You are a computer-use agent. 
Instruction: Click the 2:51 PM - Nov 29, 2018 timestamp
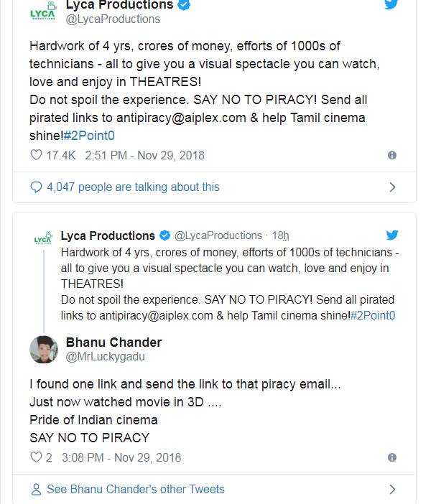point(144,155)
